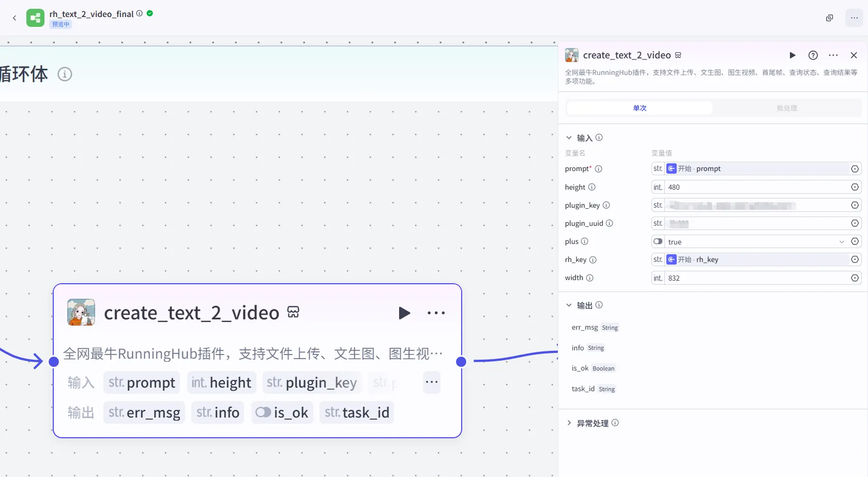
Task: Show info tooltip for width parameter
Action: pos(590,278)
